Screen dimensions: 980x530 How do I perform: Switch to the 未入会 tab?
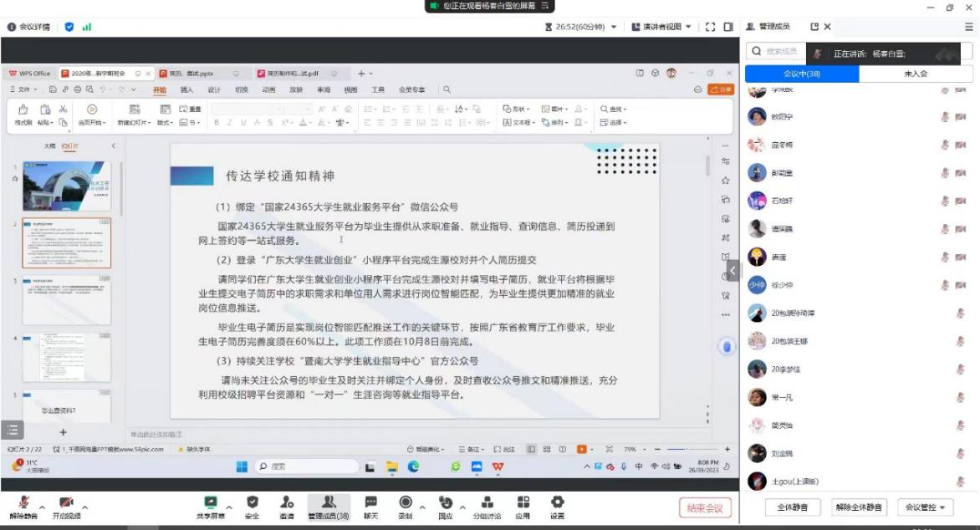(x=916, y=74)
